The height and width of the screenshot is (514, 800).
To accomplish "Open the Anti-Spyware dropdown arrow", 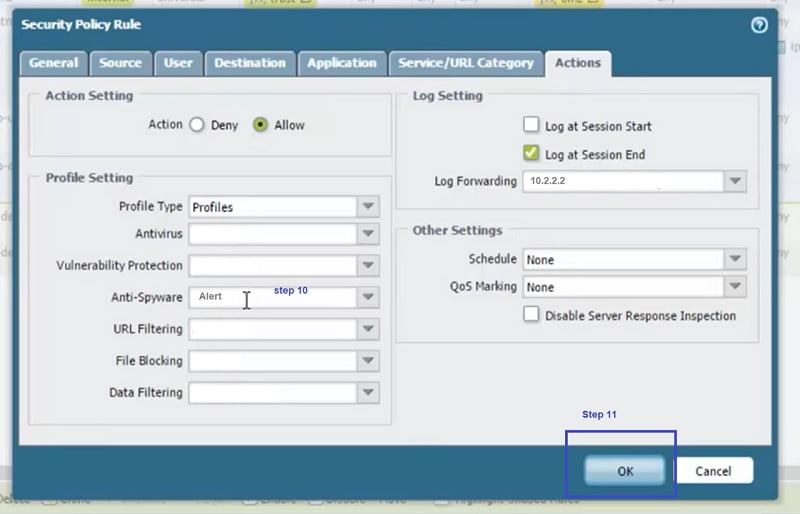I will point(368,297).
